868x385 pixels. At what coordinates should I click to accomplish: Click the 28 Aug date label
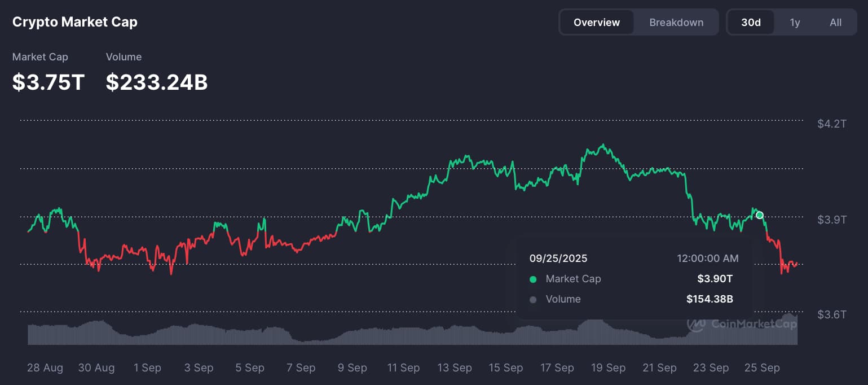click(x=45, y=368)
